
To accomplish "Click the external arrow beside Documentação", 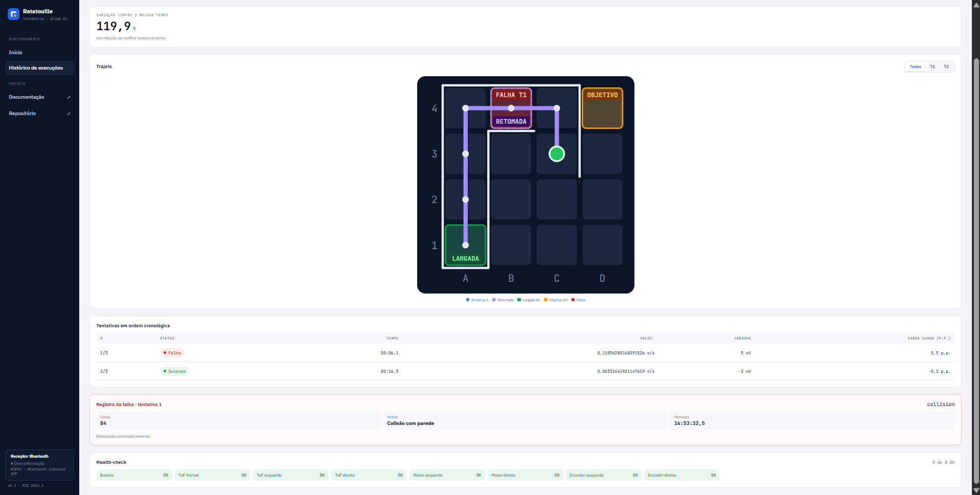I will [69, 97].
